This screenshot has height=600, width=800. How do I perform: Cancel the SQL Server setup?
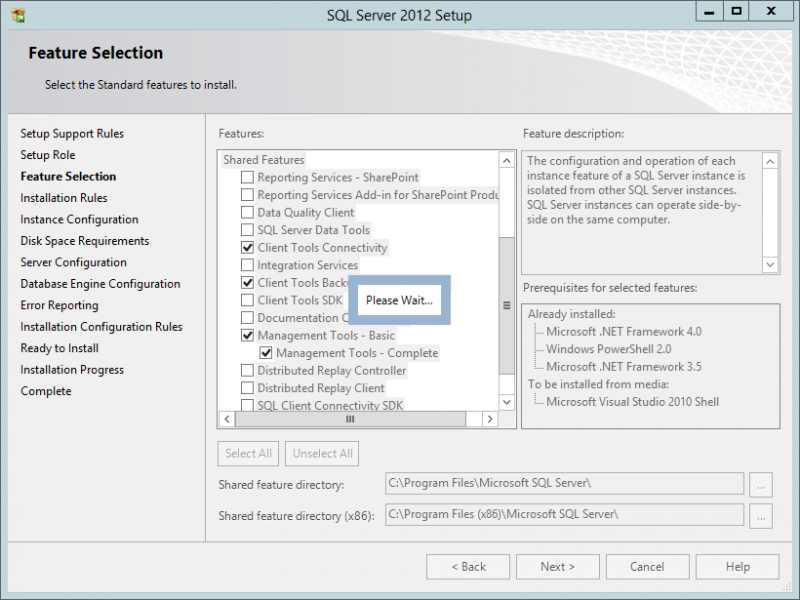point(647,567)
